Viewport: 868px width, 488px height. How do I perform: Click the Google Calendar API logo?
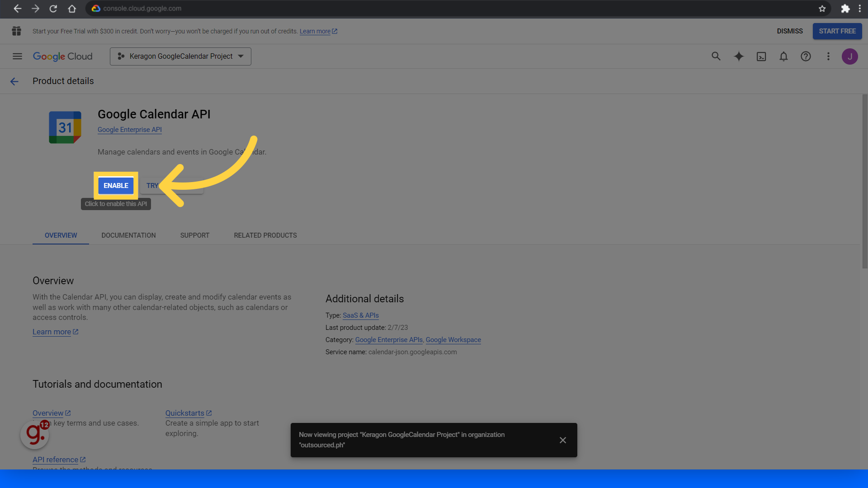tap(65, 127)
